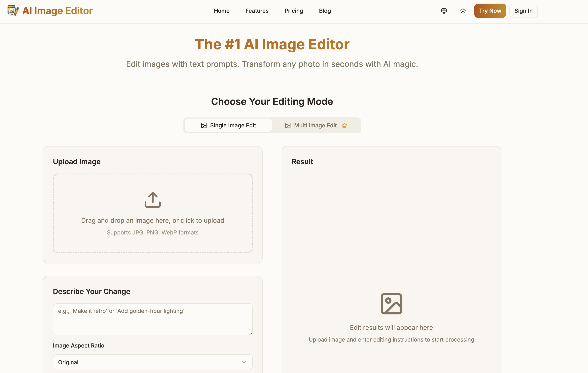This screenshot has height=373, width=588.
Task: Click the AI Image Editor logo icon
Action: pyautogui.click(x=13, y=11)
